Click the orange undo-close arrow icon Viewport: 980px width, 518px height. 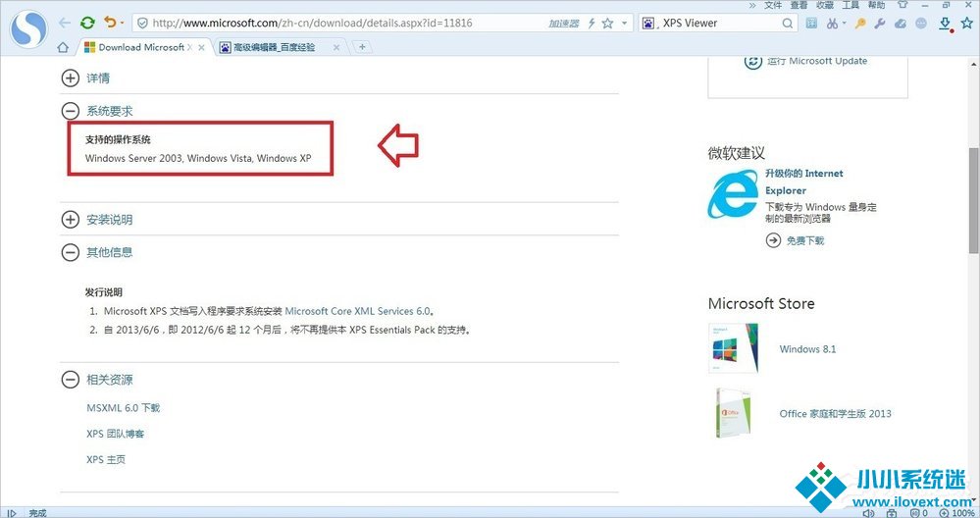[110, 23]
